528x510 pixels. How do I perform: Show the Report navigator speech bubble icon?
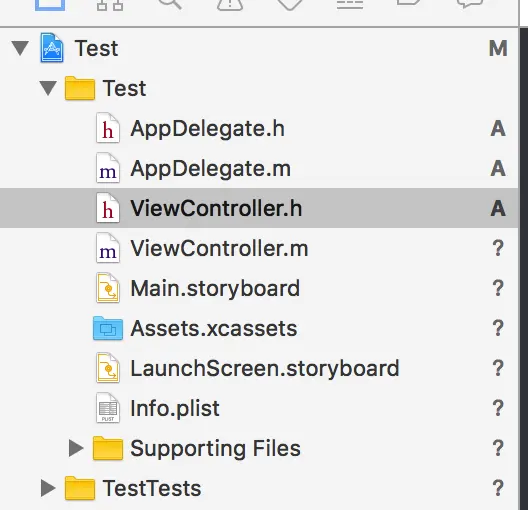(470, 4)
